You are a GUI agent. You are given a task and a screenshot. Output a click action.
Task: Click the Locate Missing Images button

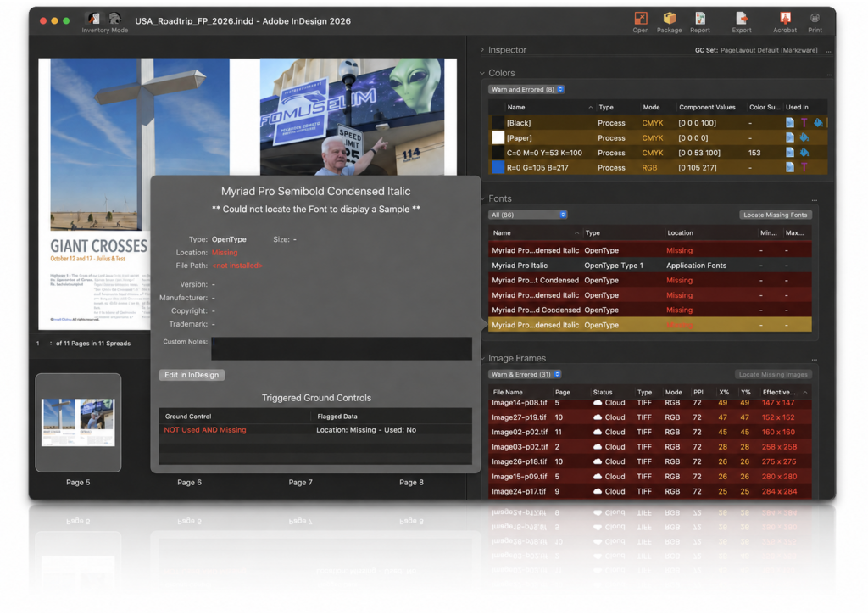[773, 375]
